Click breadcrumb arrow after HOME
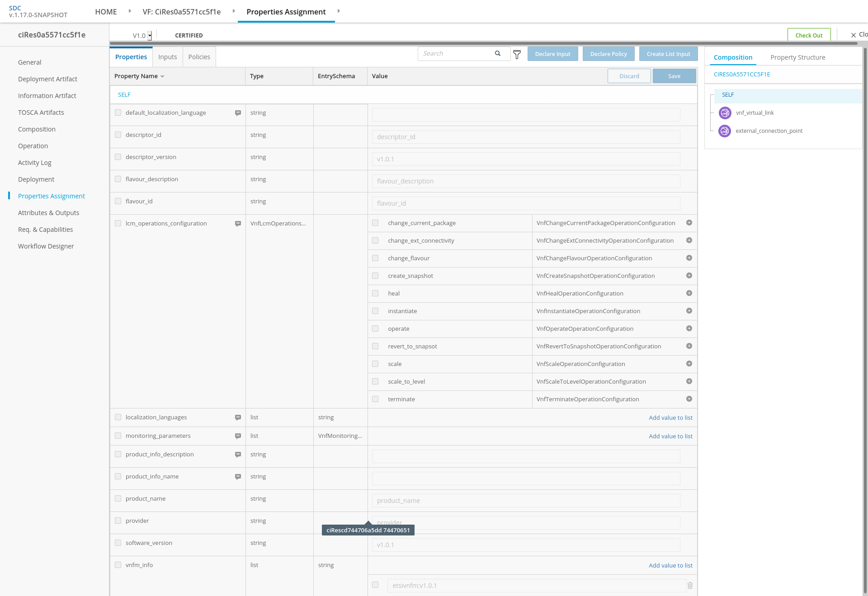This screenshot has width=868, height=596. 130,11
